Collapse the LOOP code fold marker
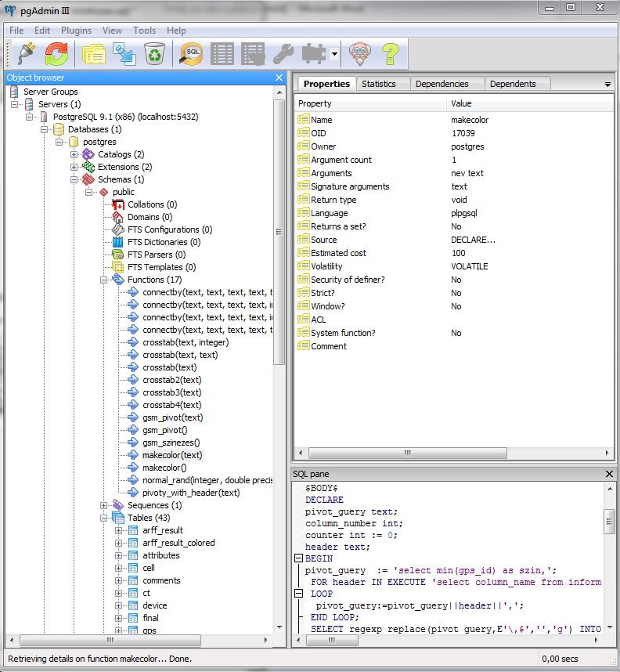Screen dimensions: 620x672 298,594
